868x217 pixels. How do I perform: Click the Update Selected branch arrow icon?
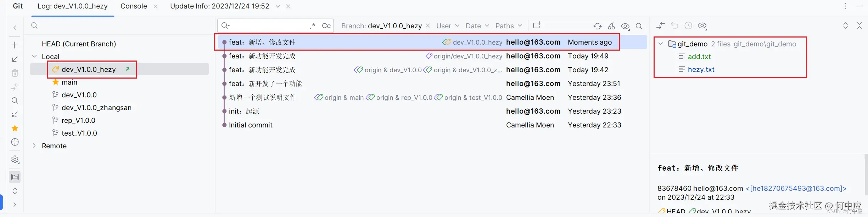pyautogui.click(x=15, y=59)
